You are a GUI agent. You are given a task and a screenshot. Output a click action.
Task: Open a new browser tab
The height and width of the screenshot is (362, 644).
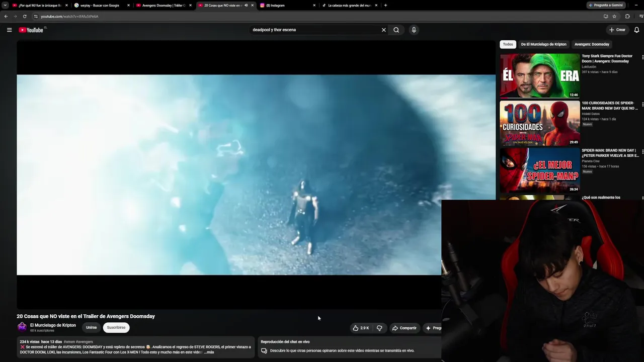(x=385, y=5)
